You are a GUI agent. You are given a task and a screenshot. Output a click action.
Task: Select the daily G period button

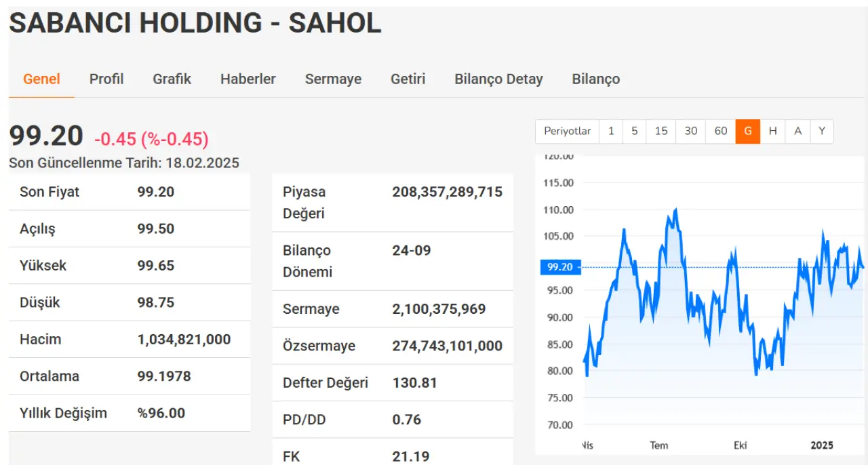748,132
